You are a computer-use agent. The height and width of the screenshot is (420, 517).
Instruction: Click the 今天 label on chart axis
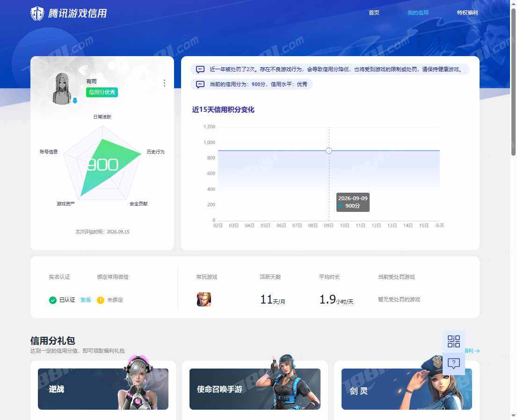439,225
